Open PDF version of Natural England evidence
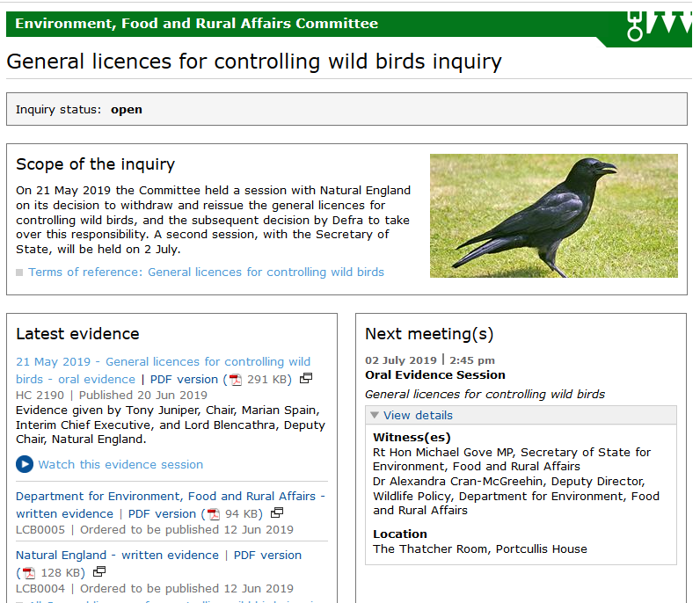Image resolution: width=700 pixels, height=603 pixels. [267, 556]
